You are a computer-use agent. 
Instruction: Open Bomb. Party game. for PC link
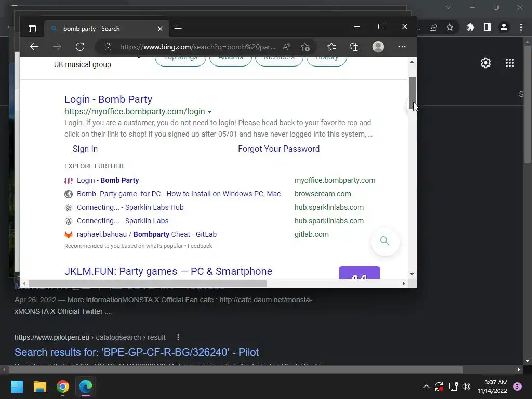(179, 194)
